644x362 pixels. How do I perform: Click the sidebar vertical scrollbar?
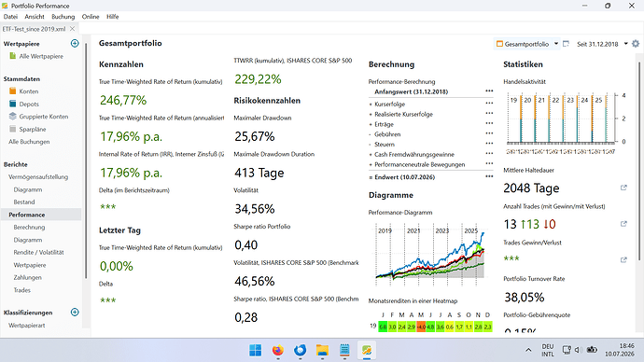(x=86, y=160)
